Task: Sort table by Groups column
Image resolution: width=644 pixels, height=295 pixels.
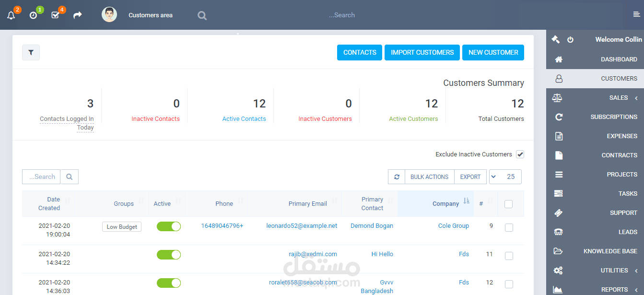Action: [111, 204]
